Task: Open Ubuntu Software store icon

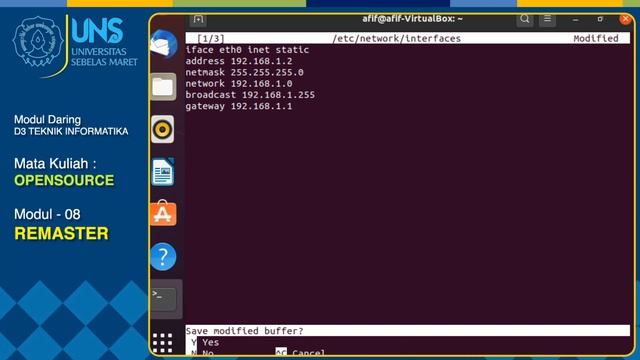Action: pos(163,213)
